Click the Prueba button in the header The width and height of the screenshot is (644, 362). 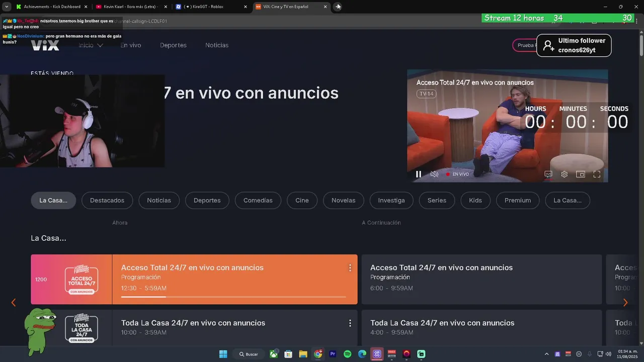coord(525,45)
